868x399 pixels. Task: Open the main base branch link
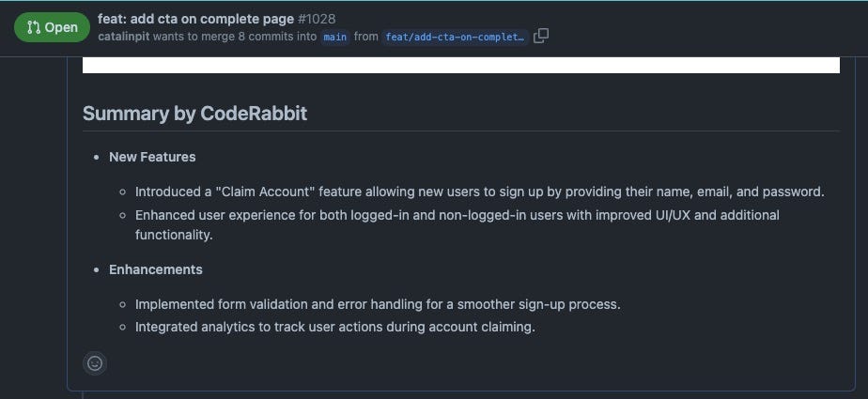click(x=335, y=37)
